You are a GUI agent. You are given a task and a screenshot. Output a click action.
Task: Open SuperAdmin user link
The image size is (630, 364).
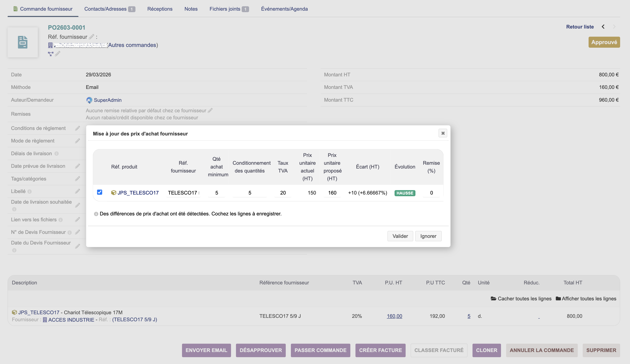pos(108,100)
